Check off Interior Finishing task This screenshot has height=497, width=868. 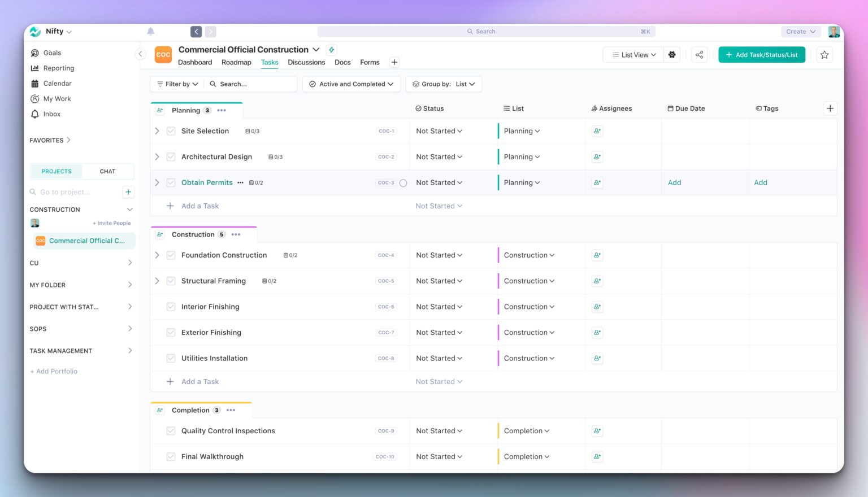pyautogui.click(x=171, y=307)
